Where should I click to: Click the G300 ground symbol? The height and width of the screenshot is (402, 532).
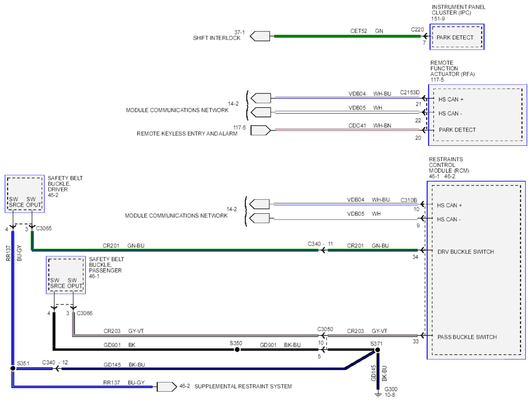point(378,394)
